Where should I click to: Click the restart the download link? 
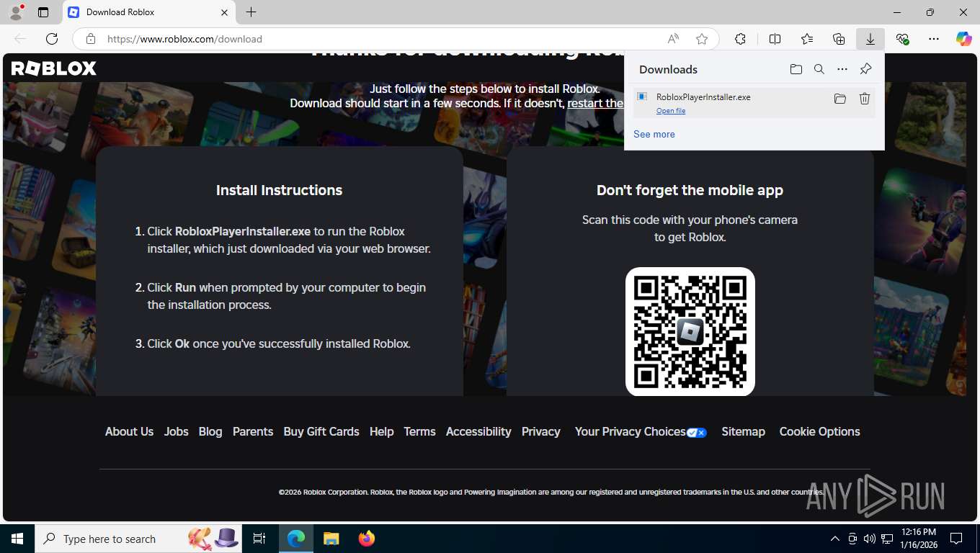[x=595, y=103]
